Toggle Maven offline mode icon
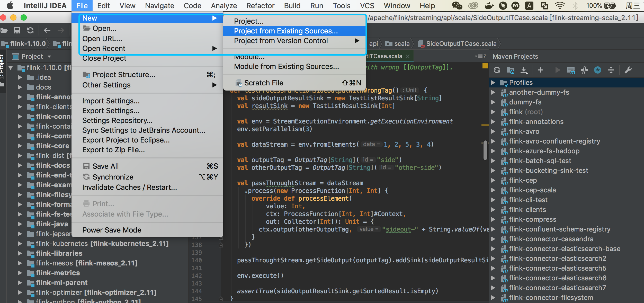644x303 pixels. pyautogui.click(x=584, y=70)
